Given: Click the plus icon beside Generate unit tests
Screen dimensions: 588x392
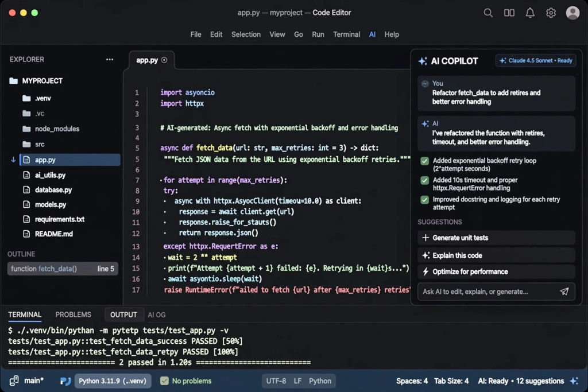Looking at the screenshot, I should 425,238.
